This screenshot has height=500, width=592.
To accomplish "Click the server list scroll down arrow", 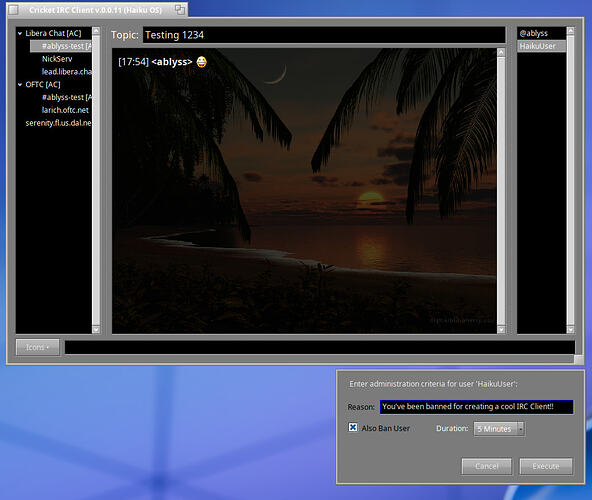I will coord(96,330).
